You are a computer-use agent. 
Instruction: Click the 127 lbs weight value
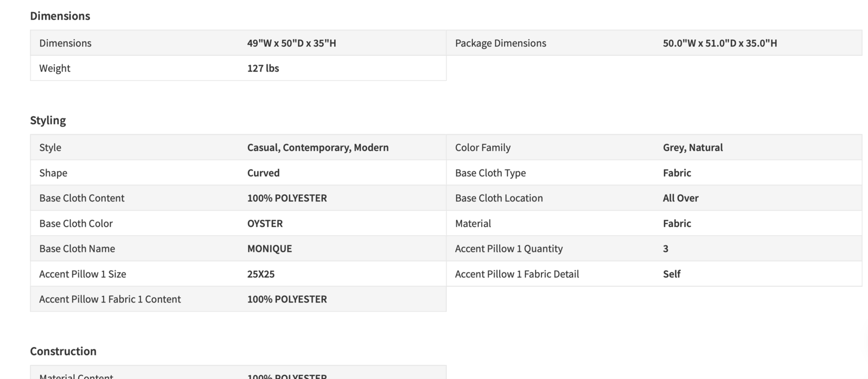pos(263,68)
